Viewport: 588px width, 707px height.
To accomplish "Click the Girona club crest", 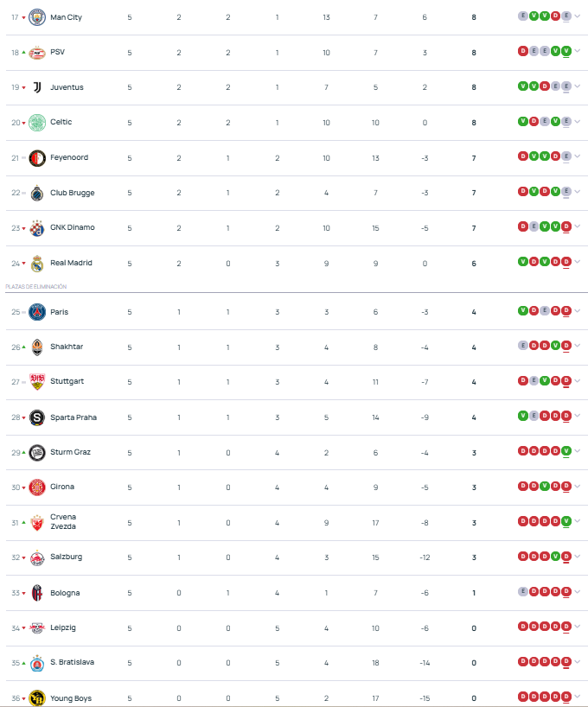I will click(37, 487).
